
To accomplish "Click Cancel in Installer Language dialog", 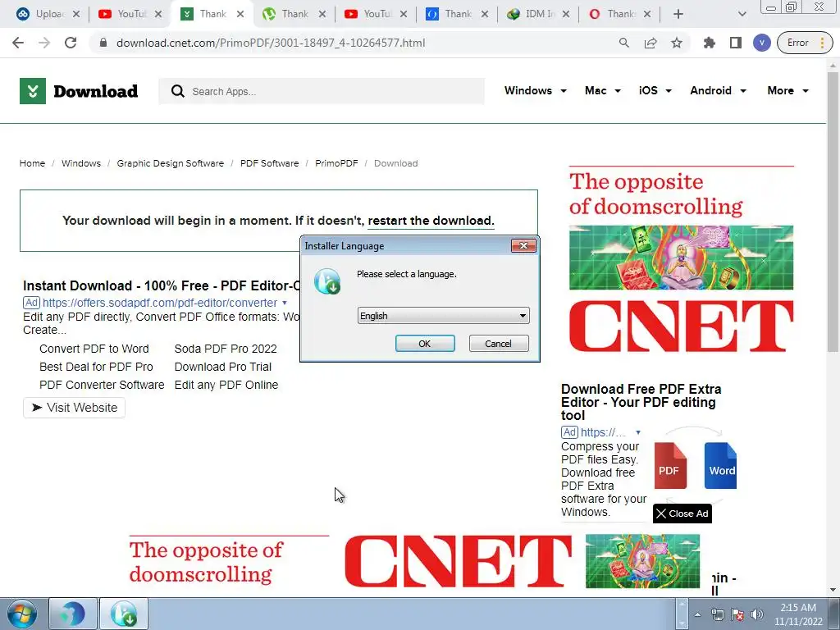I will tap(499, 344).
